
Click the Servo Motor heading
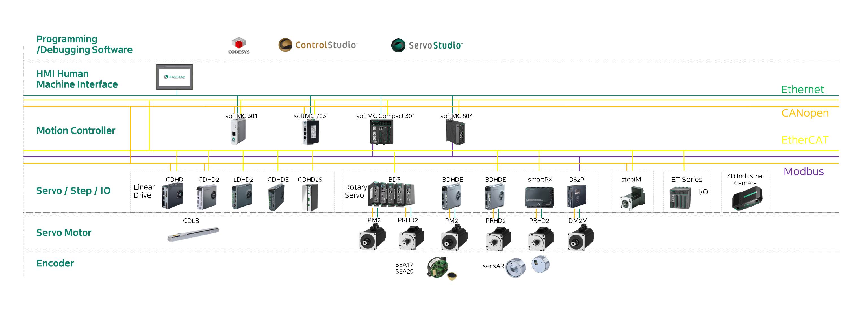(64, 233)
